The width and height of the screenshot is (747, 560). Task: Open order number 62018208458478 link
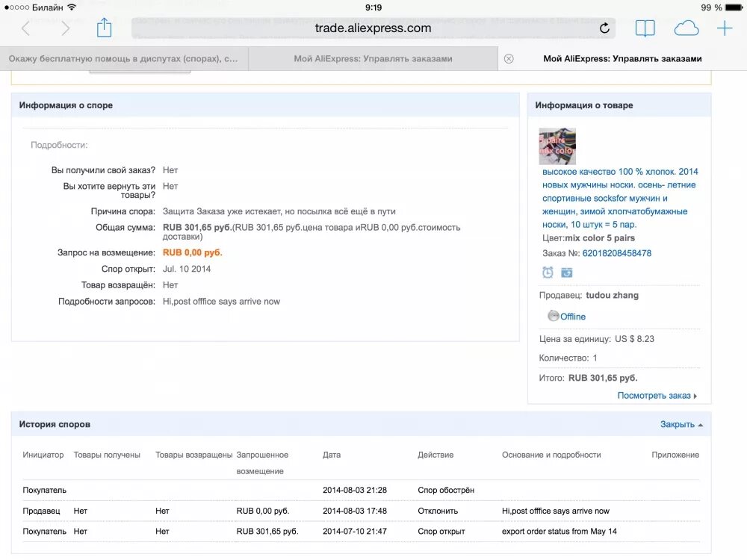click(616, 253)
